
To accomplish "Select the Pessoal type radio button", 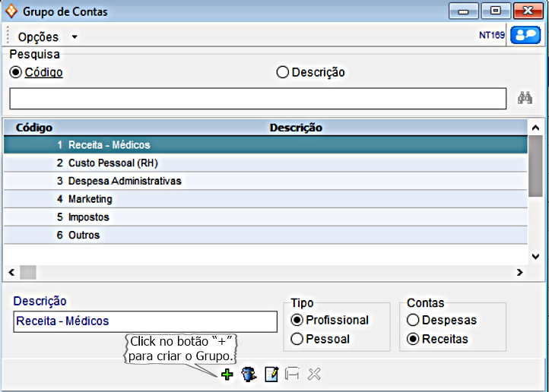I will (x=297, y=339).
